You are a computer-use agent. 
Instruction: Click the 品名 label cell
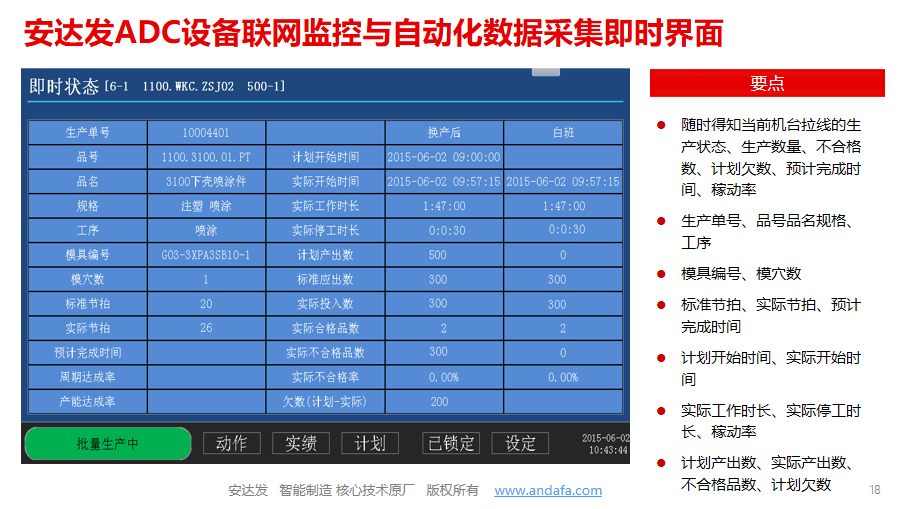tap(87, 182)
